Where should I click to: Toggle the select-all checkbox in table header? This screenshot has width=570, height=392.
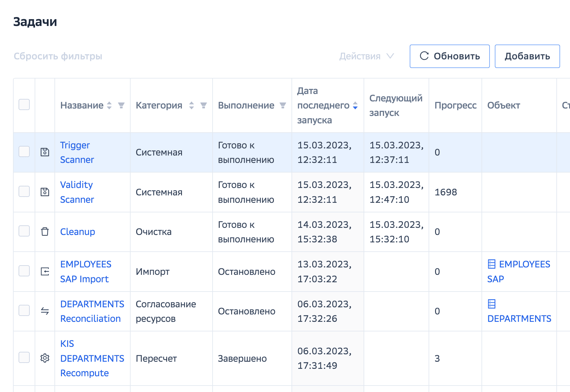point(24,104)
